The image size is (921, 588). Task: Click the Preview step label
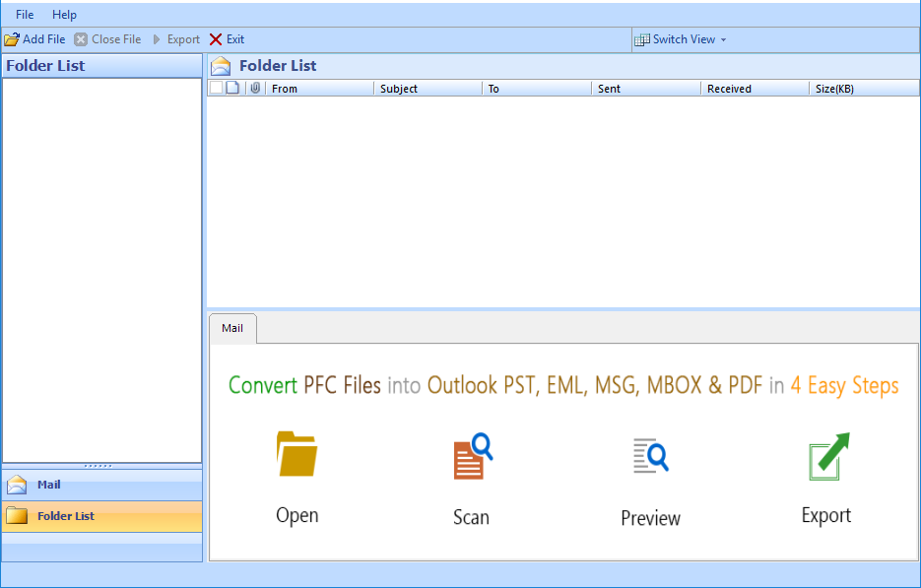point(651,518)
